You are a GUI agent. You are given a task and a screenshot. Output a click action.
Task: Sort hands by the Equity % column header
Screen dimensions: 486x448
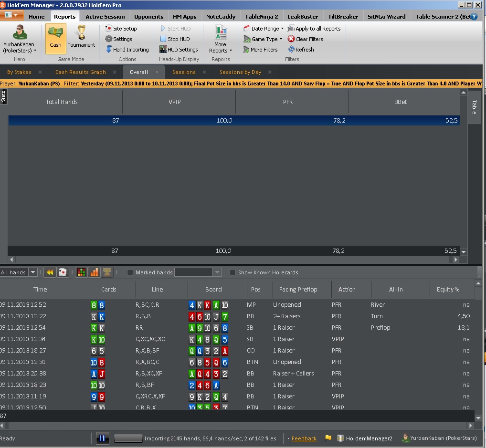(448, 290)
